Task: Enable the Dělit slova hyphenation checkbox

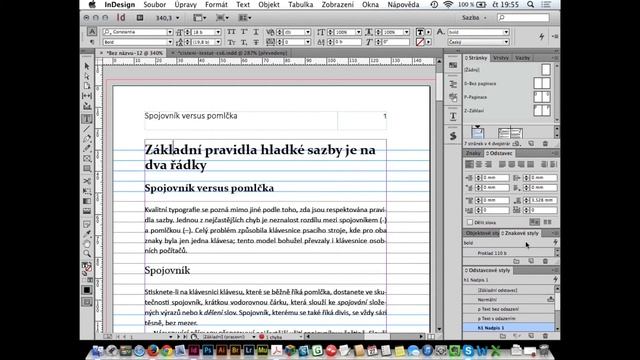Action: point(470,222)
